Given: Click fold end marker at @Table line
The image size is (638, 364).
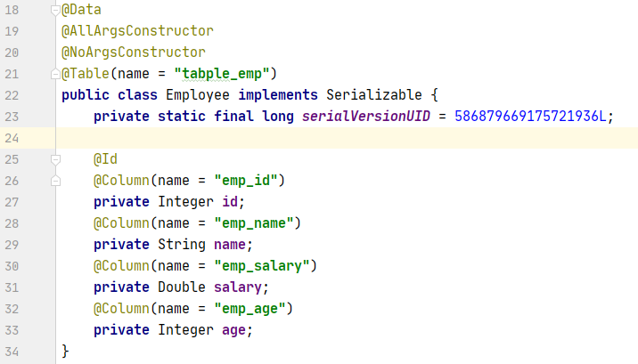Looking at the screenshot, I should [56, 74].
